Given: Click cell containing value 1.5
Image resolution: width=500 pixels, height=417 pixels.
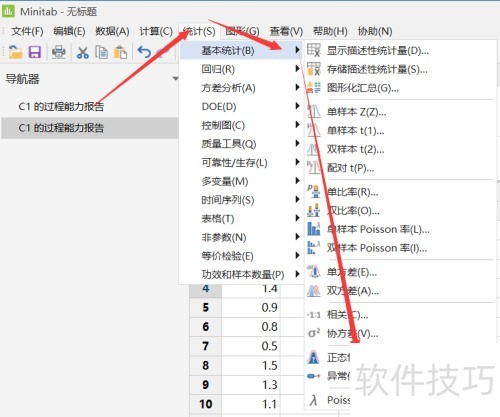Looking at the screenshot, I should pyautogui.click(x=251, y=365).
